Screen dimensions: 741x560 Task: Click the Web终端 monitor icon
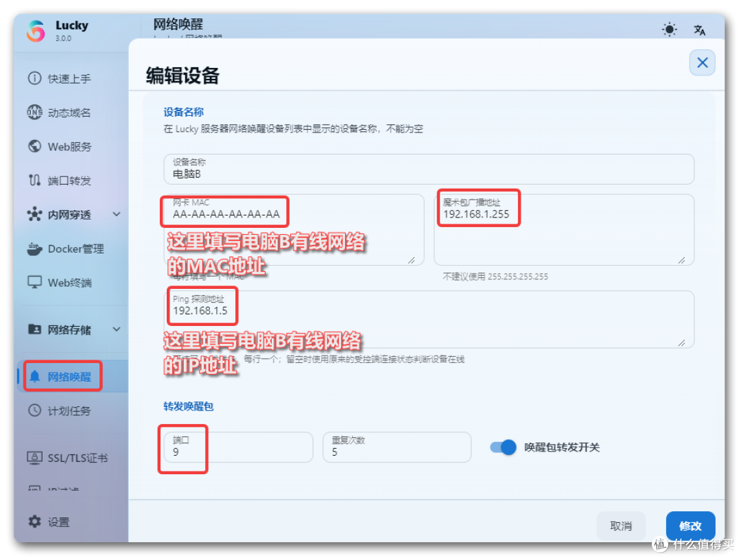pos(34,282)
